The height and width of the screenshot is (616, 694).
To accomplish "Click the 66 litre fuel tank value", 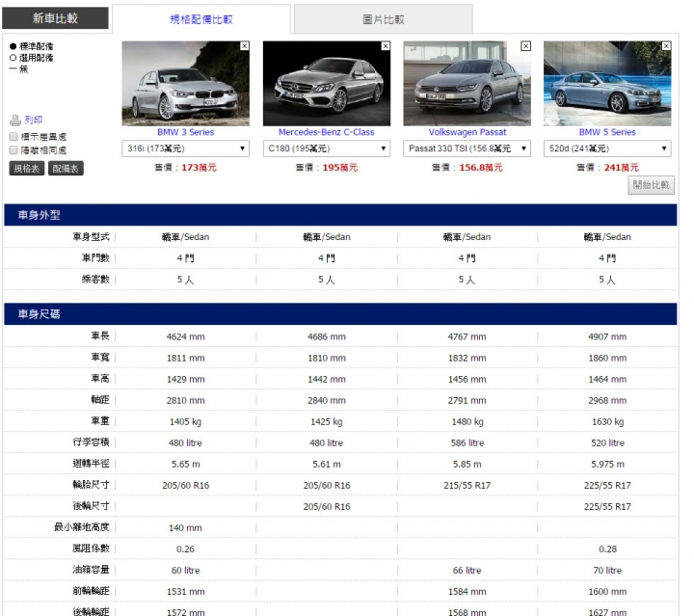I will pyautogui.click(x=467, y=571).
